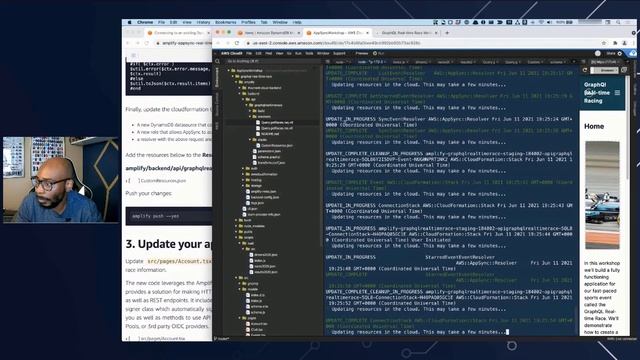Click the race car image in the preview
The height and width of the screenshot is (360, 640).
[x=602, y=195]
